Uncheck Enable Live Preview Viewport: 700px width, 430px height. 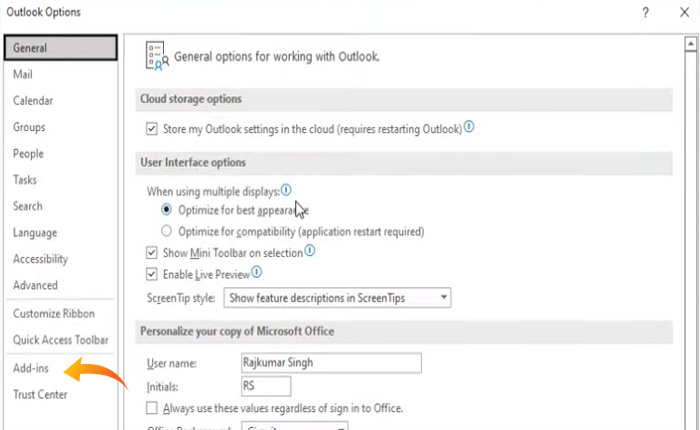point(152,274)
